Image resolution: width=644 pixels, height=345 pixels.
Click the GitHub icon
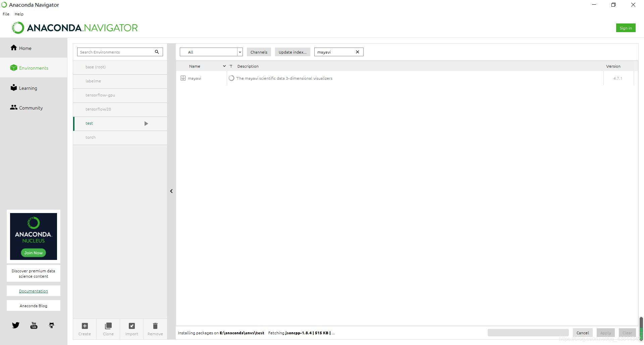52,325
